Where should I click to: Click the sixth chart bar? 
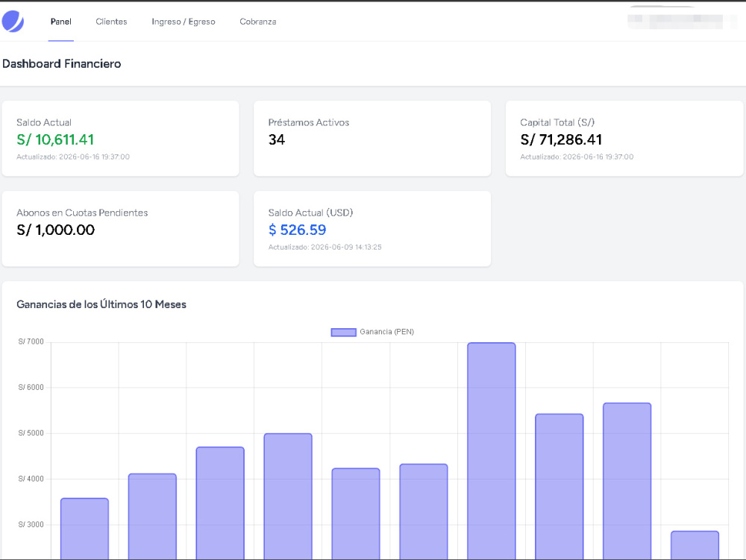pos(424,512)
